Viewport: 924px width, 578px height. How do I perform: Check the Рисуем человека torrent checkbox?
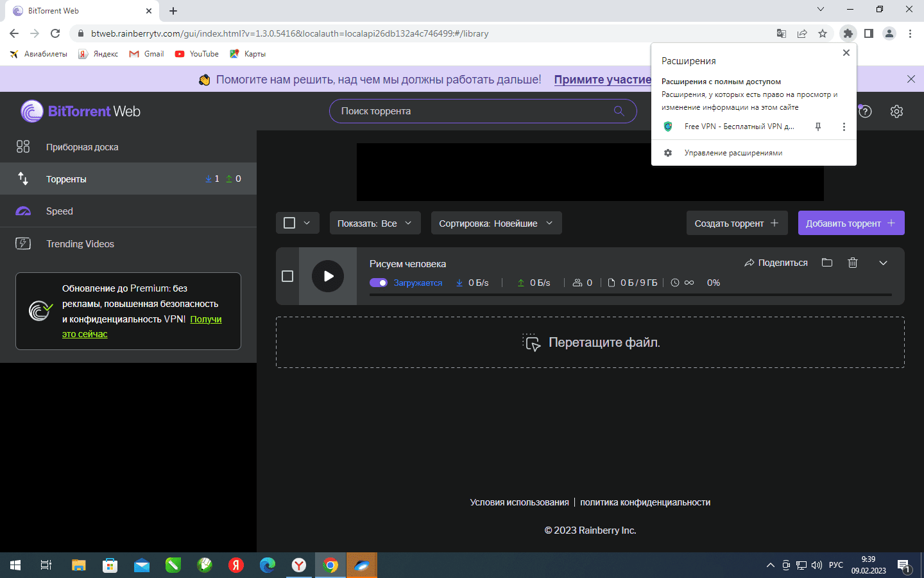pyautogui.click(x=287, y=276)
